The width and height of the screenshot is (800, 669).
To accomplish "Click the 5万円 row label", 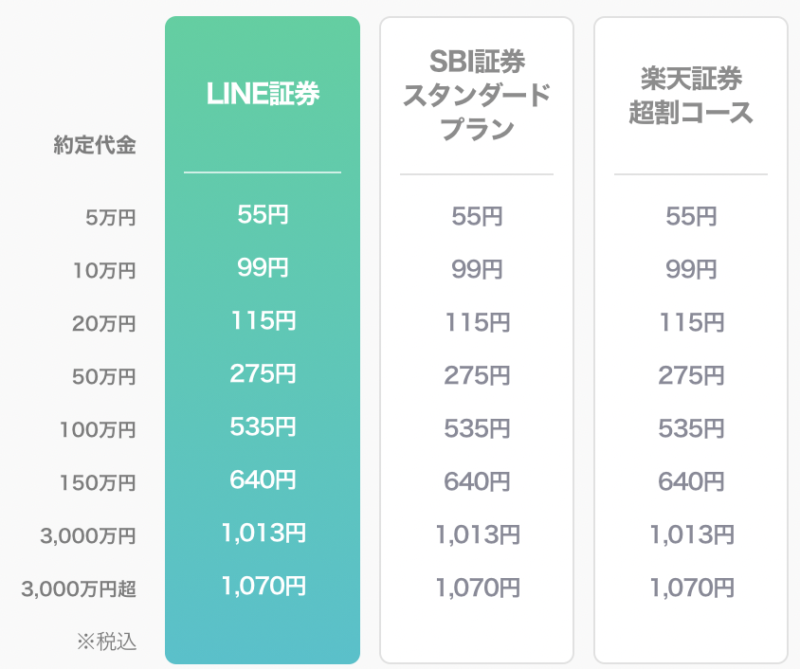I will [111, 218].
